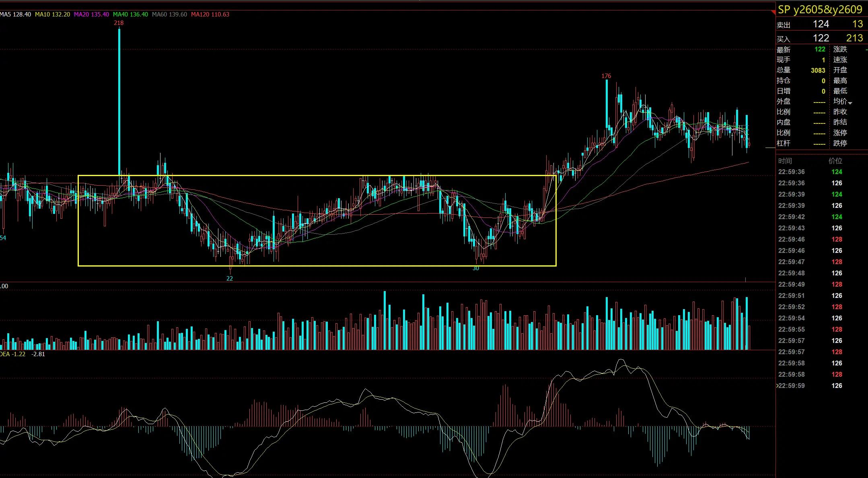
Task: Click the 176 peak price marker
Action: pyautogui.click(x=606, y=76)
